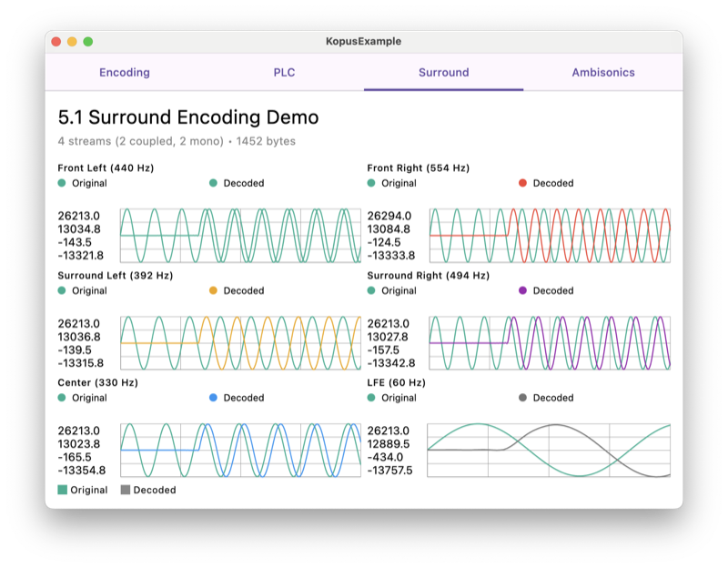Click the Center channel waveform chart
This screenshot has height=568, width=728.
(240, 450)
